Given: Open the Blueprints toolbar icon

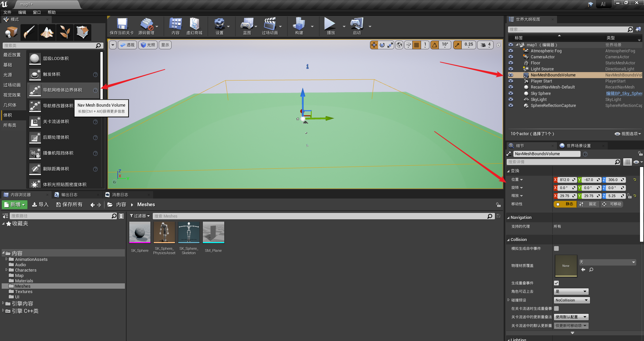Looking at the screenshot, I should 247,26.
